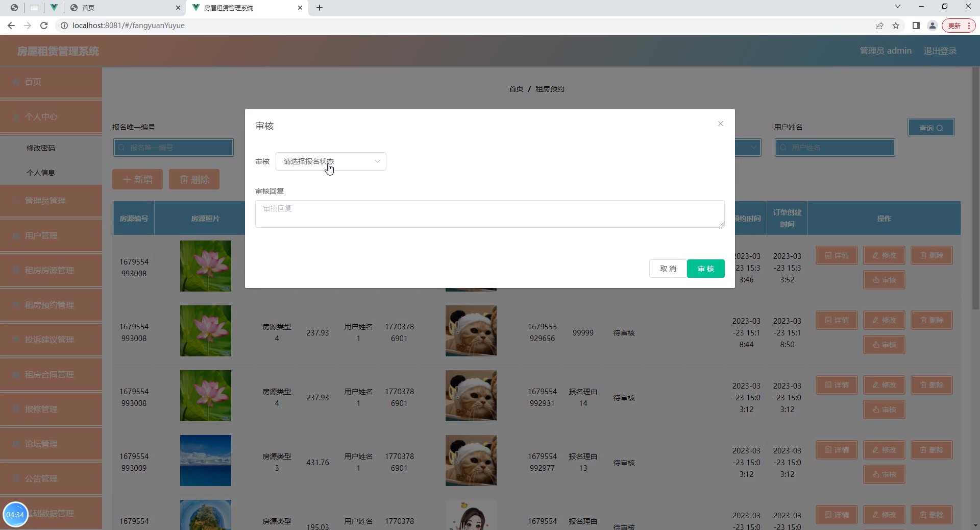Click 修改 for the 99999 row
This screenshot has height=530, width=980.
[885, 320]
